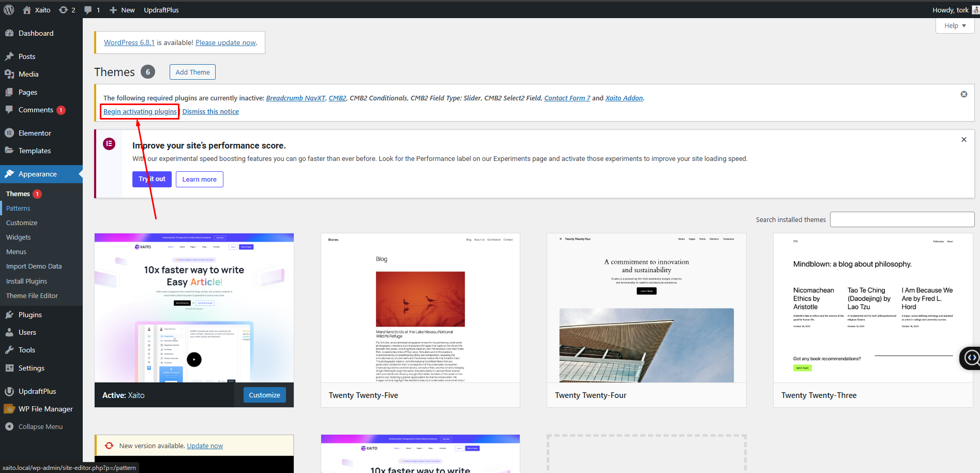
Task: Select the Twenty Twenty-Four theme thumbnail
Action: (646, 308)
